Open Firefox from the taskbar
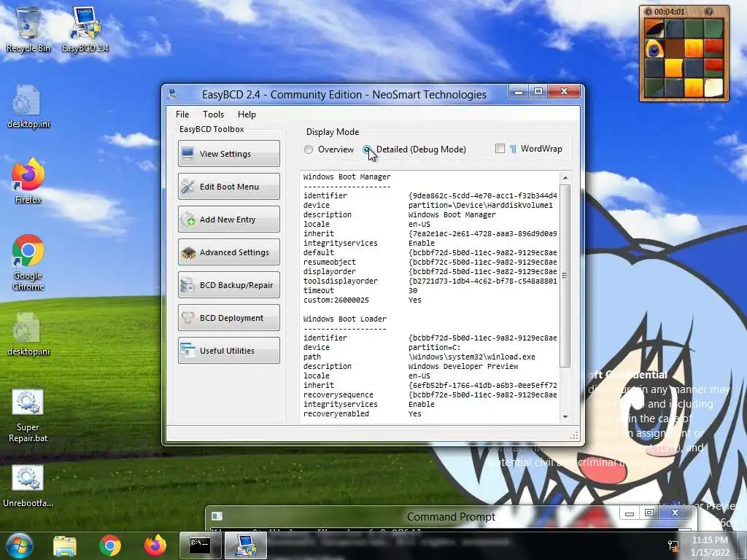This screenshot has height=560, width=747. click(155, 545)
